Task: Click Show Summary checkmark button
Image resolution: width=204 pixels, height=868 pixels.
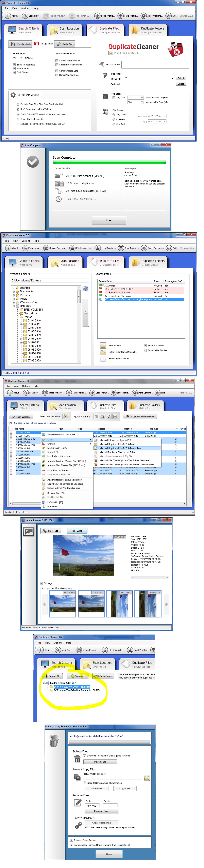Action: [21, 417]
